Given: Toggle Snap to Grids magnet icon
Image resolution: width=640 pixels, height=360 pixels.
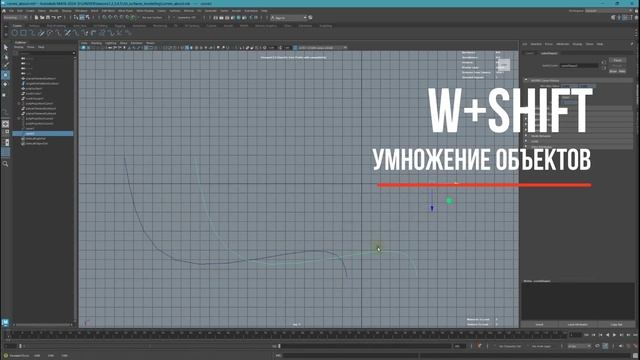Looking at the screenshot, I should (x=104, y=18).
